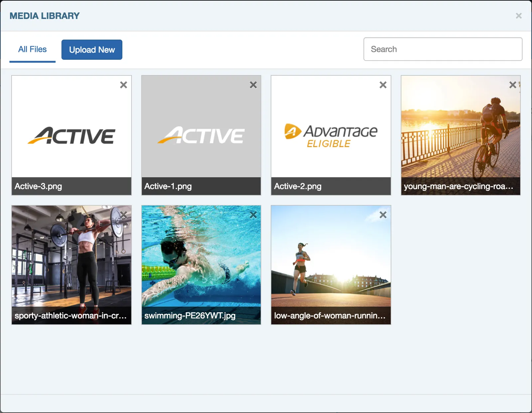Click the Active-1.png file name

click(x=168, y=186)
